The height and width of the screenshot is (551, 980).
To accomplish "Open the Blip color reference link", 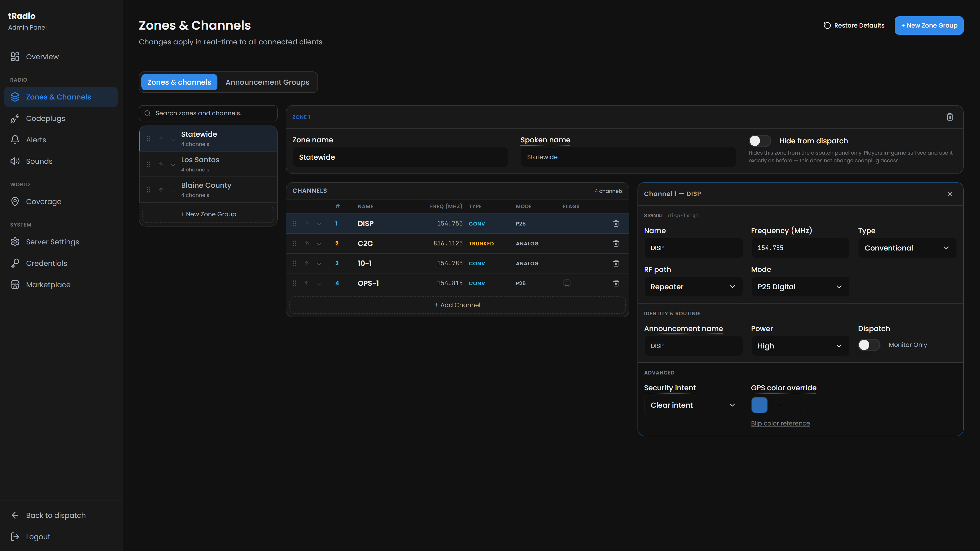I will tap(780, 423).
